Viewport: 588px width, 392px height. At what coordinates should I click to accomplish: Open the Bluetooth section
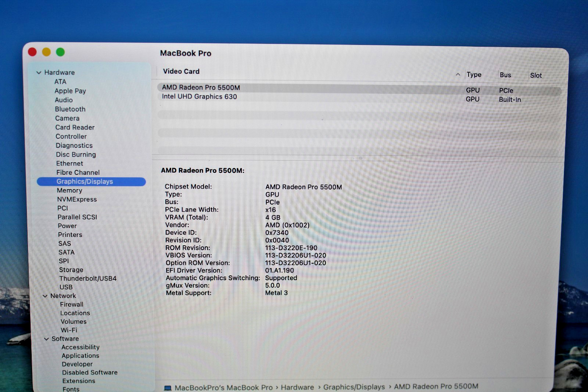click(x=70, y=109)
